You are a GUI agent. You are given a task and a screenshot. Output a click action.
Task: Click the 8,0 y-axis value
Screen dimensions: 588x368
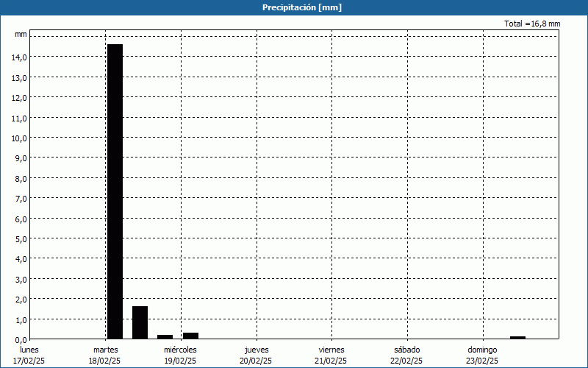[x=21, y=179]
